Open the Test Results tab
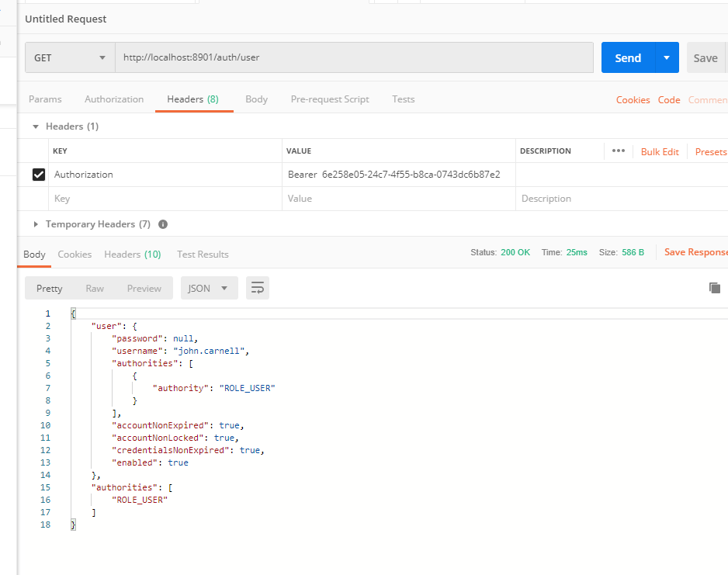728x575 pixels. pos(203,255)
